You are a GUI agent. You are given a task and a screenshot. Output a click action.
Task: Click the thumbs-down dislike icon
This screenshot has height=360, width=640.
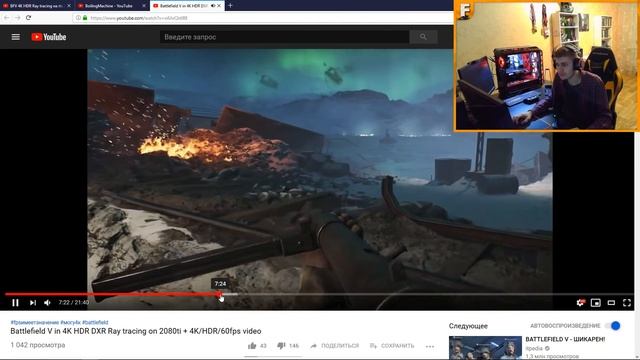pos(281,346)
